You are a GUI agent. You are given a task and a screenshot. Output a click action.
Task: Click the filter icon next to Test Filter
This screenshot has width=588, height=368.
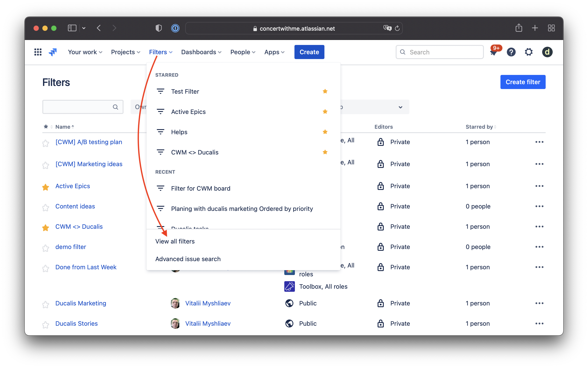[160, 91]
